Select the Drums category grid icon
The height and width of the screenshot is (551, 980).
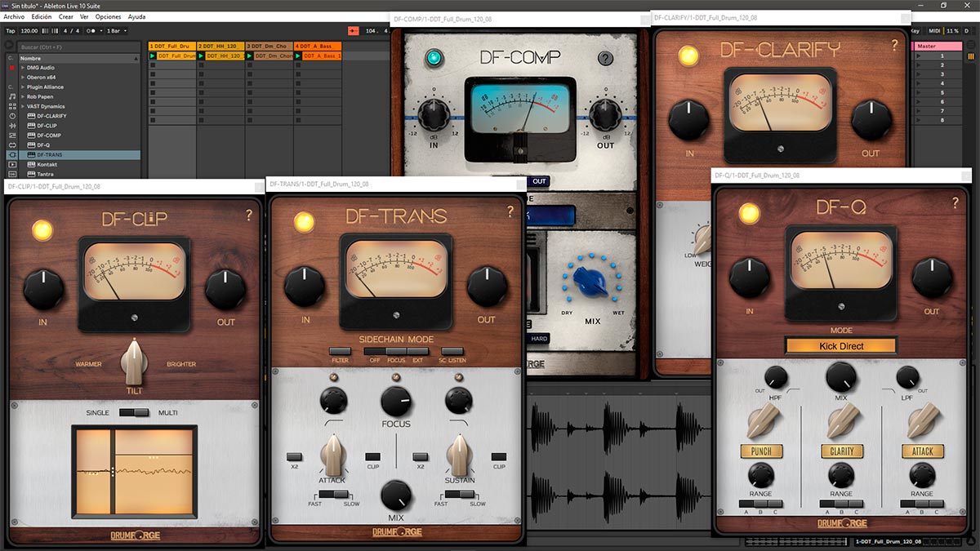pos(12,106)
